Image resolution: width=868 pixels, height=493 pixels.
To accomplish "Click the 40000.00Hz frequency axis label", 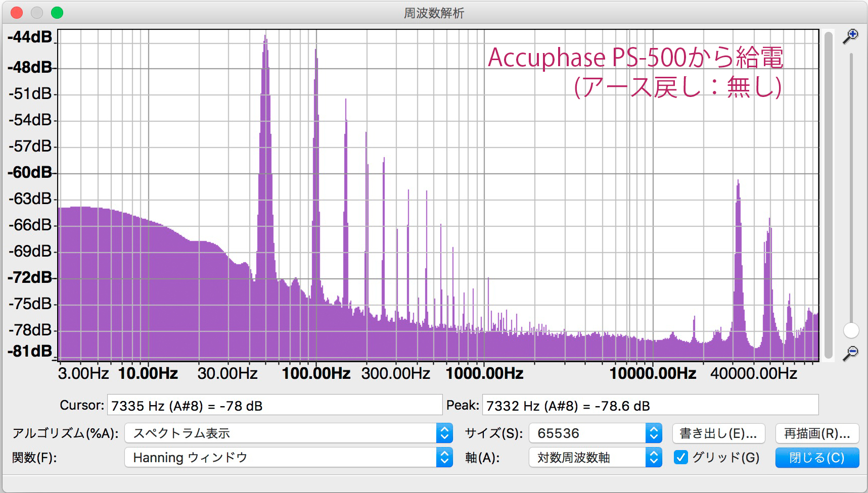I will 754,373.
